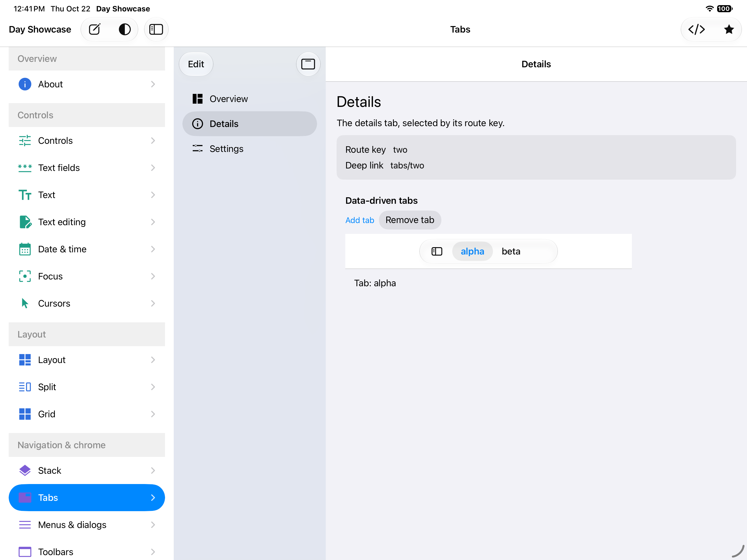Image resolution: width=747 pixels, height=560 pixels.
Task: Tap the favorite star icon
Action: [x=729, y=29]
